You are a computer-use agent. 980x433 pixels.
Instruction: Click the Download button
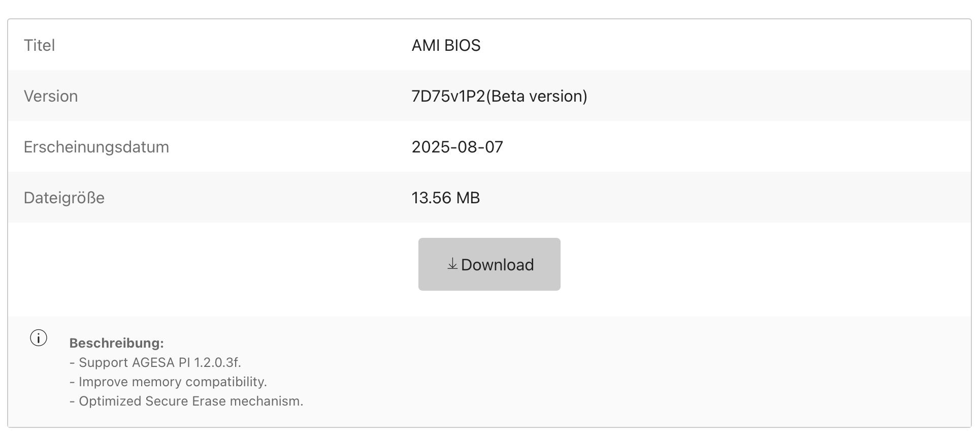[489, 264]
